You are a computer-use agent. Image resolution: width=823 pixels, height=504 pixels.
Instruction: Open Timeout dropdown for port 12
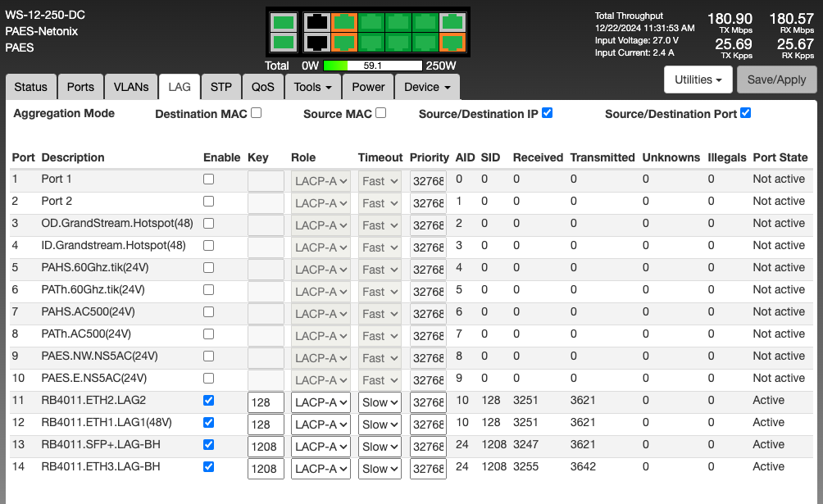(x=380, y=425)
